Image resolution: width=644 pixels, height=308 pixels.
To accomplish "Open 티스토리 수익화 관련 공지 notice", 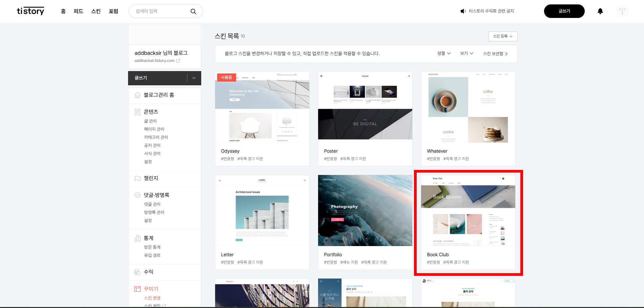I will coord(491,11).
